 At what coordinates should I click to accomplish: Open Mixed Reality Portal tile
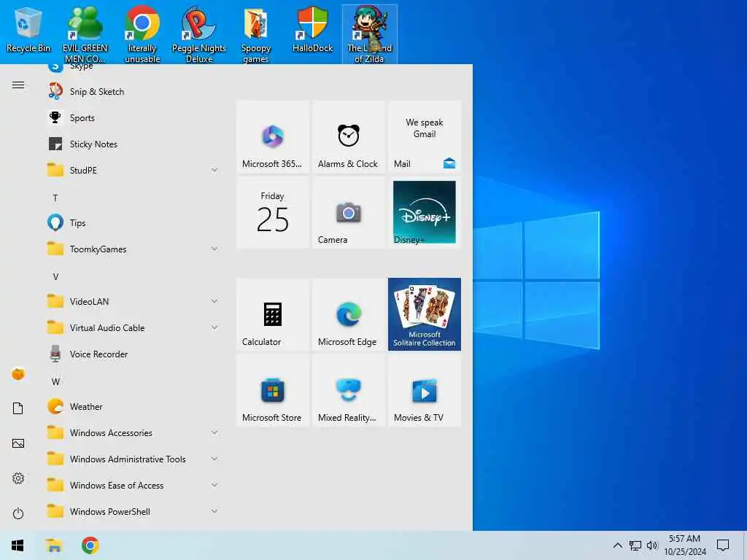[348, 390]
